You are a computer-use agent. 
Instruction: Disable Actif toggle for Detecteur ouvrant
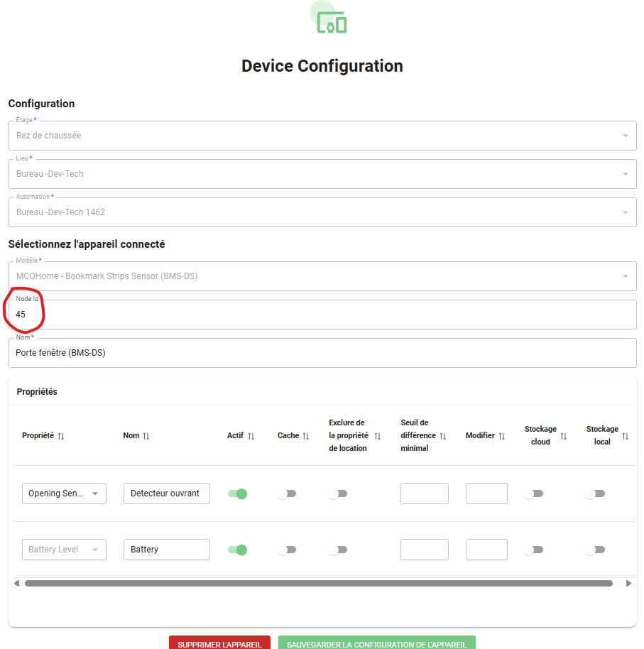(237, 493)
